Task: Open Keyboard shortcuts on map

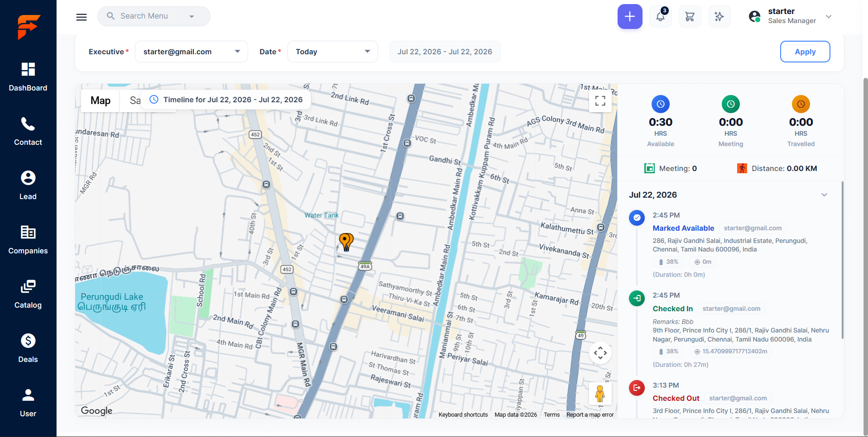Action: [463, 415]
